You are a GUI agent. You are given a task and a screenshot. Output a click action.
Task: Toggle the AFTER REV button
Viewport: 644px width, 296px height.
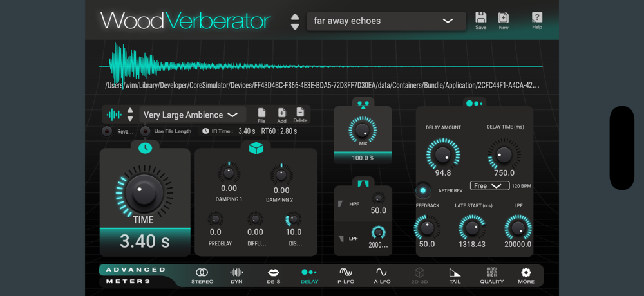423,190
